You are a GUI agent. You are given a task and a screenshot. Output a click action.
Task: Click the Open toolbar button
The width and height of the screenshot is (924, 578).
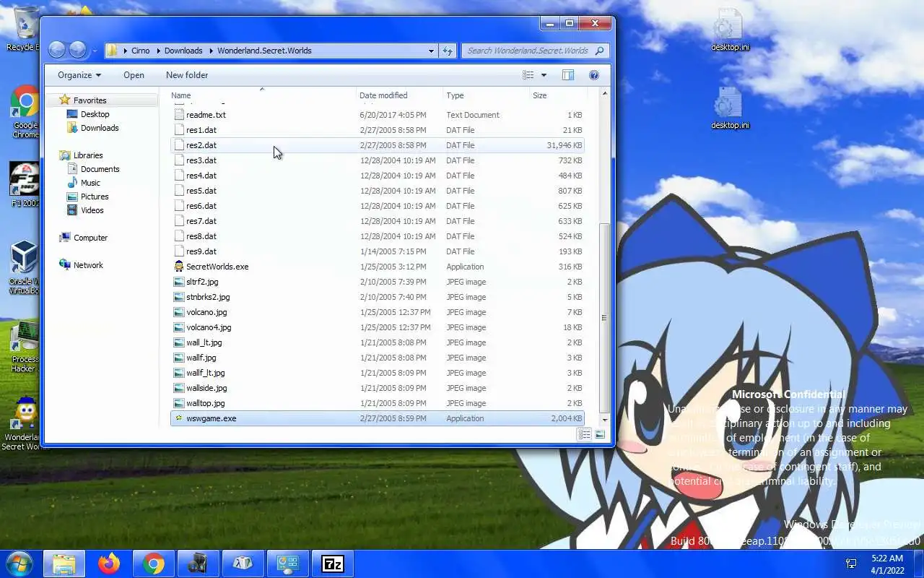click(134, 75)
